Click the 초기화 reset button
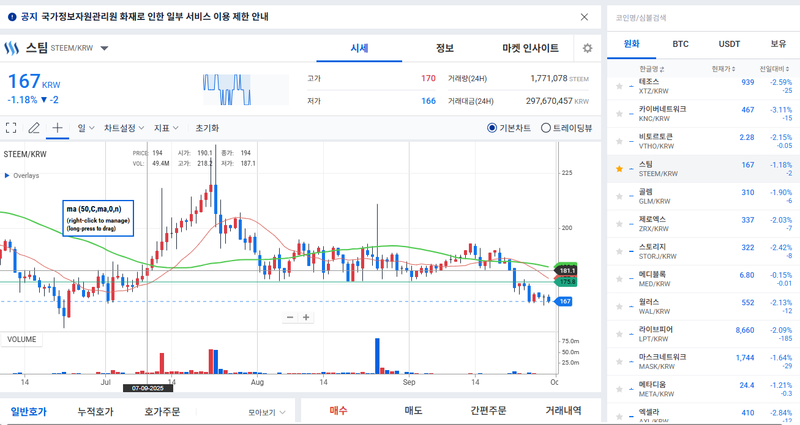 click(x=207, y=128)
